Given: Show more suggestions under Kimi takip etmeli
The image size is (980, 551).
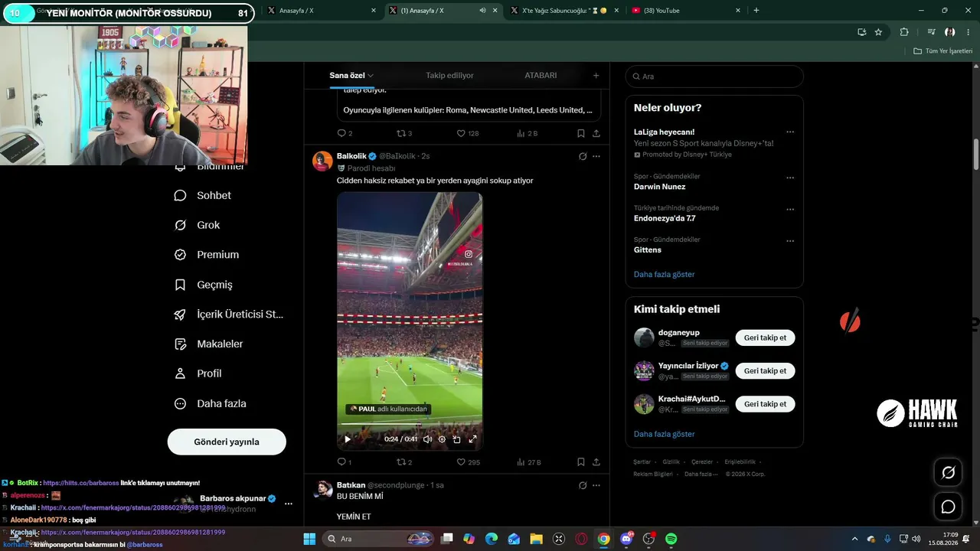Looking at the screenshot, I should click(664, 434).
